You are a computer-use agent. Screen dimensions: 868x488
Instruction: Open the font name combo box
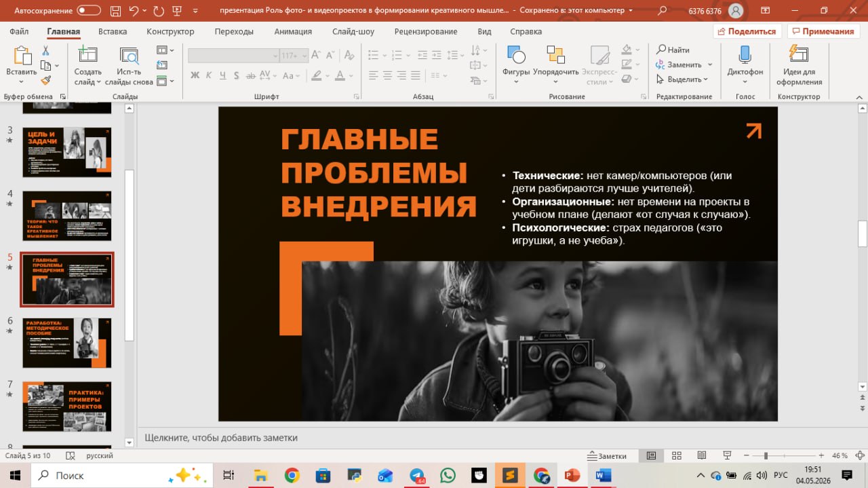233,56
